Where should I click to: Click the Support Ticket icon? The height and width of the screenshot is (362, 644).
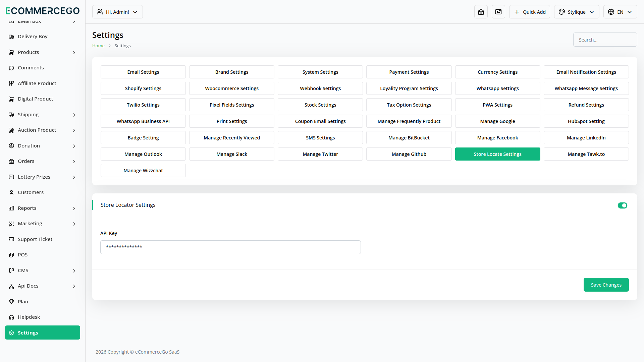click(x=11, y=239)
